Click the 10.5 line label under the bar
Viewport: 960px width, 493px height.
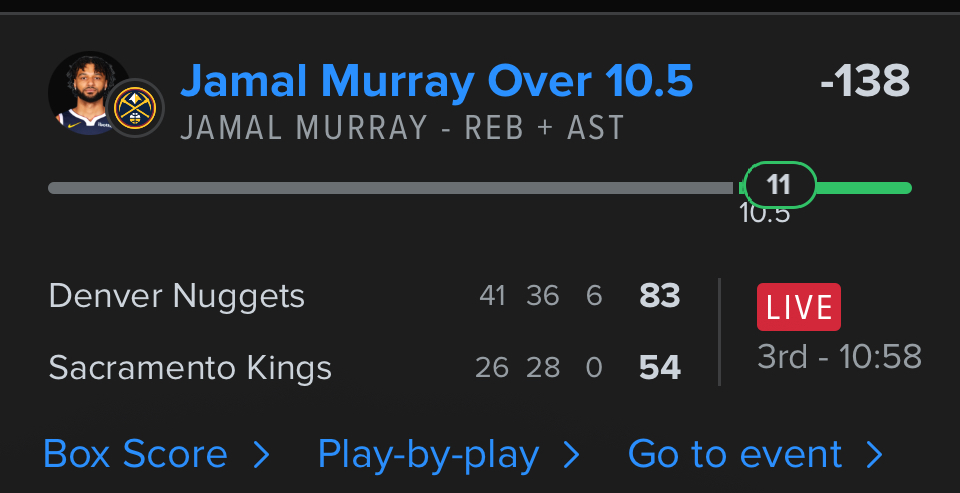click(764, 214)
